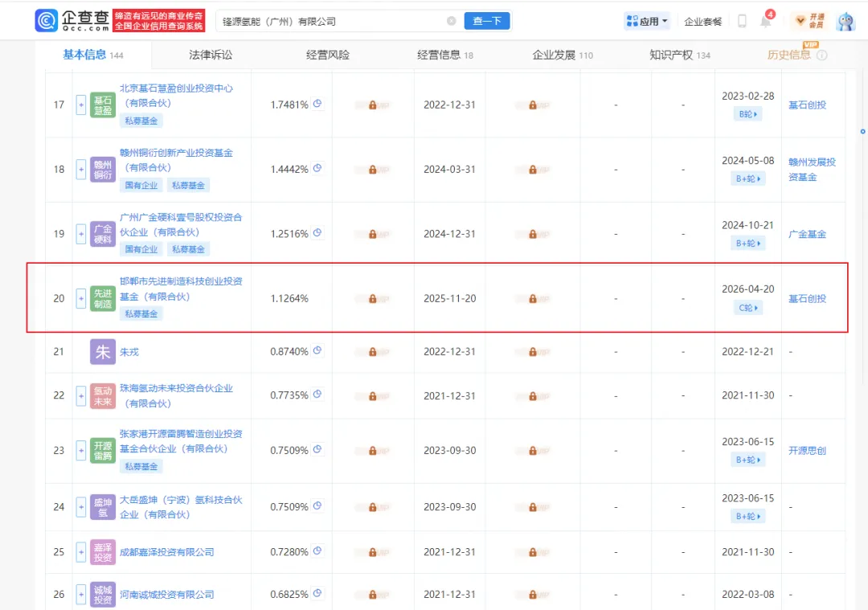The height and width of the screenshot is (610, 868).
Task: Open 开源思创 link
Action: coord(807,451)
